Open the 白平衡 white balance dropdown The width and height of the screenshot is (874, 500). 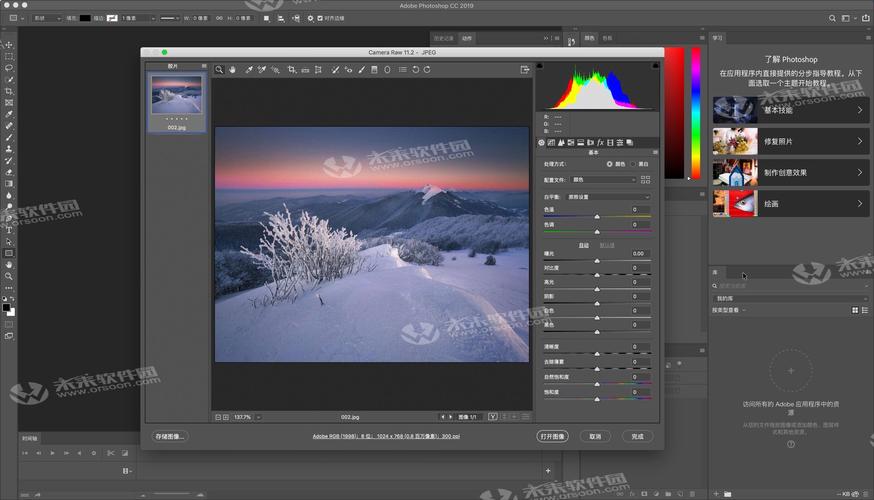608,197
